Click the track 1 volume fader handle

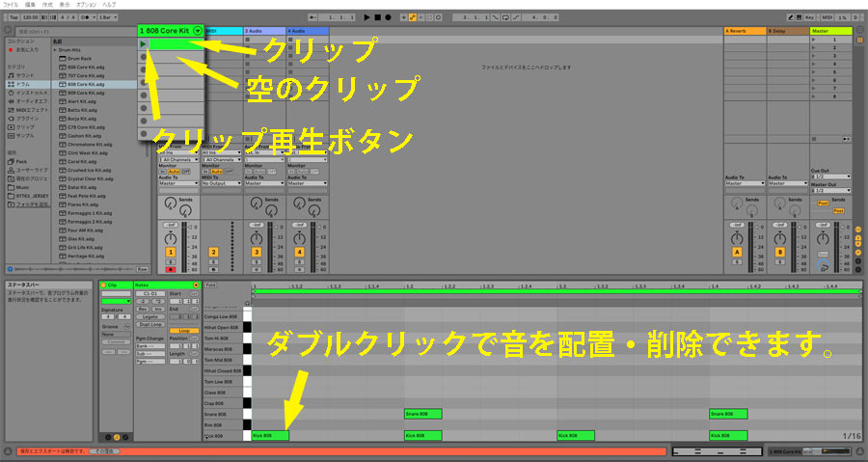(x=190, y=227)
